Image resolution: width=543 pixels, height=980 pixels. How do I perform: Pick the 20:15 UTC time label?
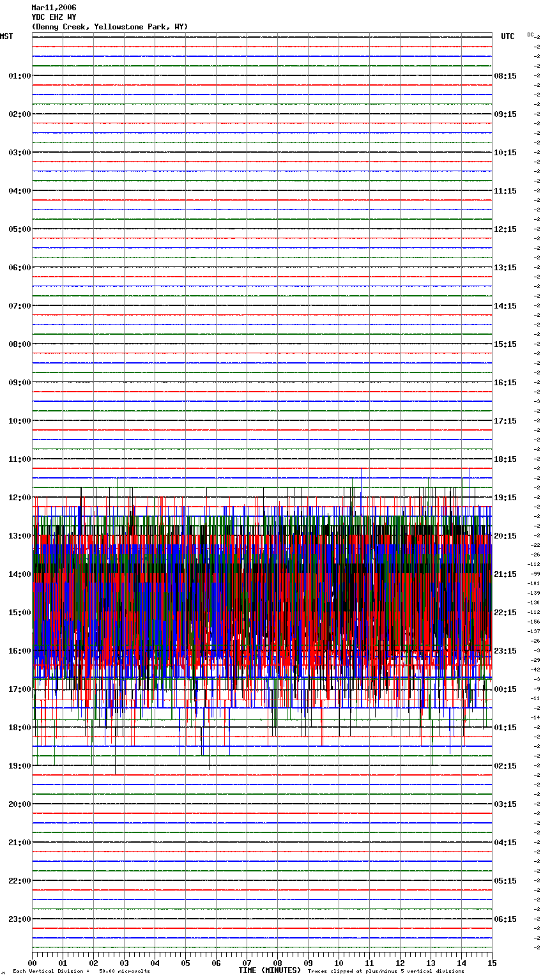505,536
